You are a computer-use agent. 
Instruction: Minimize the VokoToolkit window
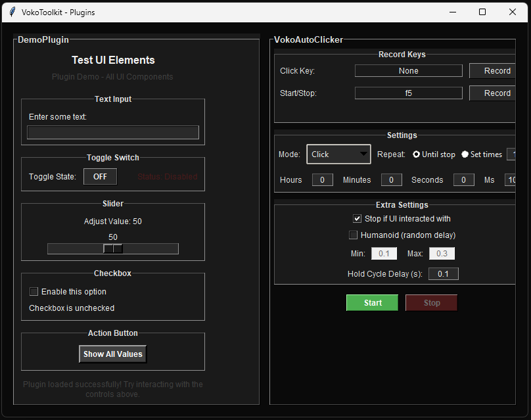click(453, 12)
